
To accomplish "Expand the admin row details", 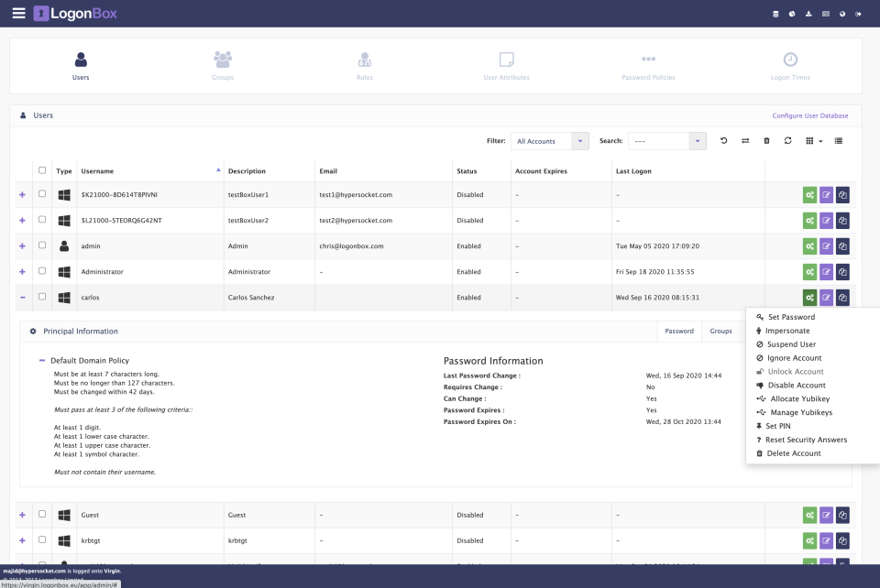I will (22, 246).
